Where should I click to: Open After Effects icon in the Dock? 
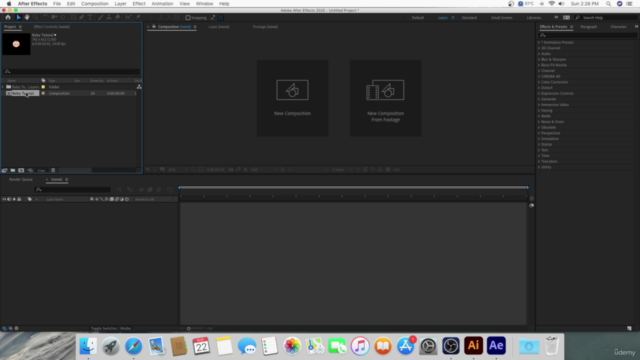point(496,346)
